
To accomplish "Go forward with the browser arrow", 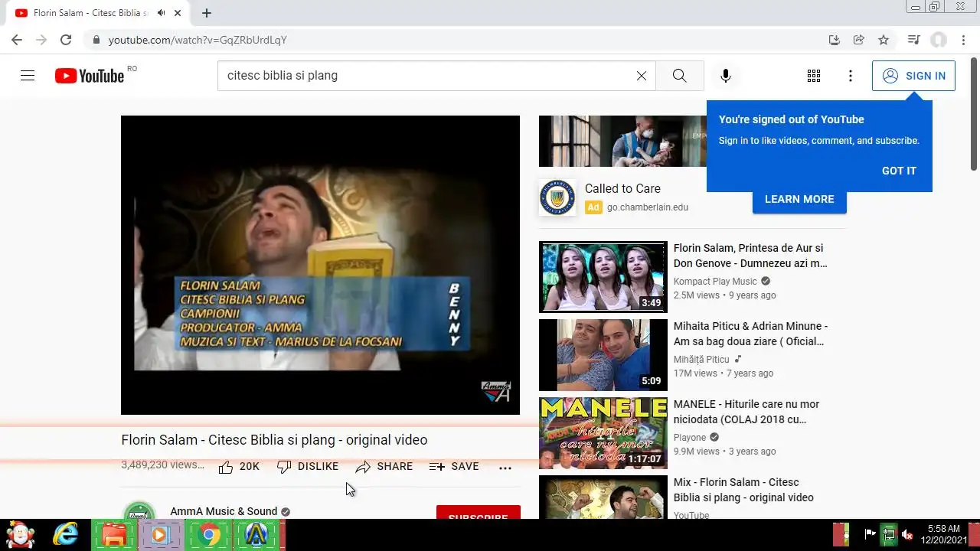I will (41, 40).
